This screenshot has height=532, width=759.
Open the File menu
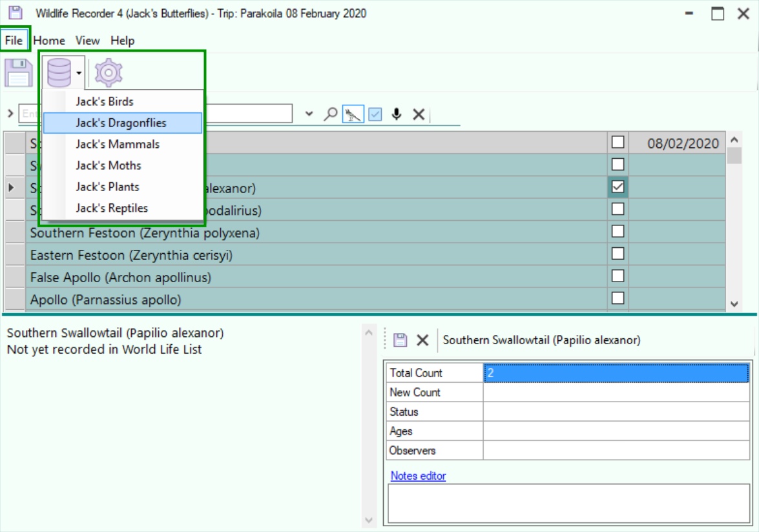(x=14, y=40)
